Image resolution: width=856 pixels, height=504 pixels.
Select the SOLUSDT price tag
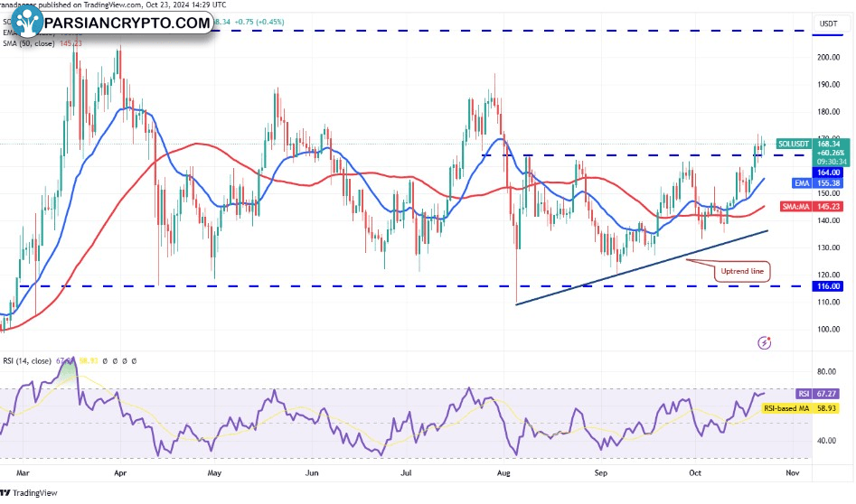(794, 144)
